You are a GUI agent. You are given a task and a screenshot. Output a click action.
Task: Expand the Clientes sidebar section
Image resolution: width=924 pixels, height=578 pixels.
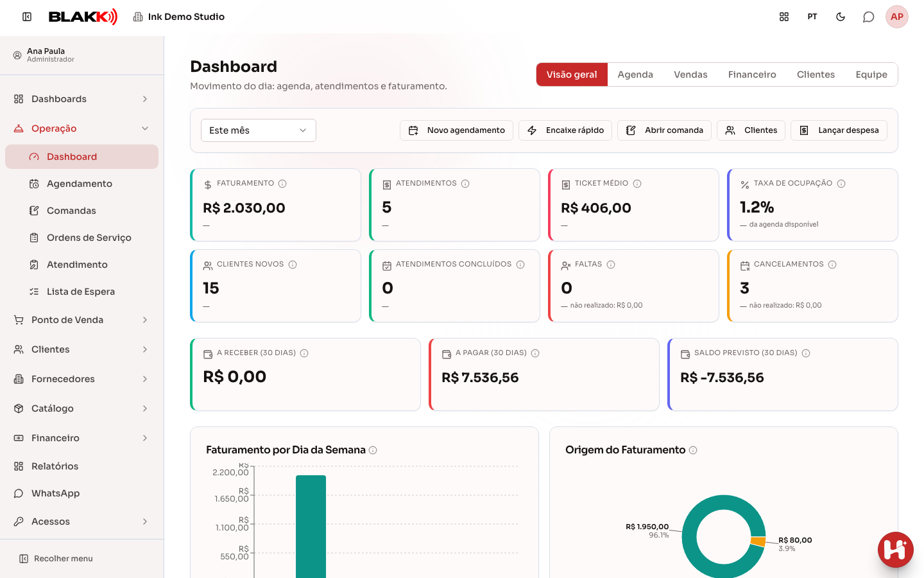click(82, 349)
